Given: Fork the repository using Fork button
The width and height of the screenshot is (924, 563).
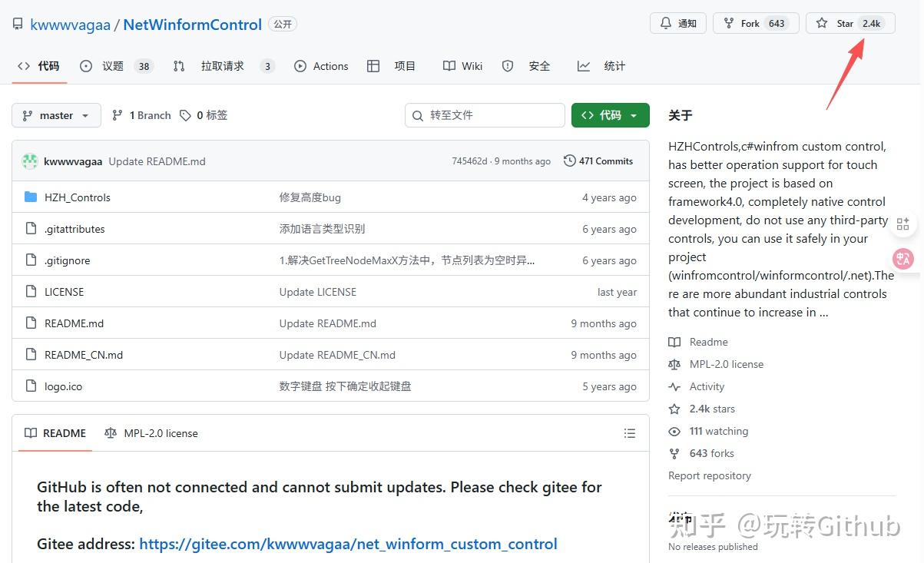Looking at the screenshot, I should point(756,23).
